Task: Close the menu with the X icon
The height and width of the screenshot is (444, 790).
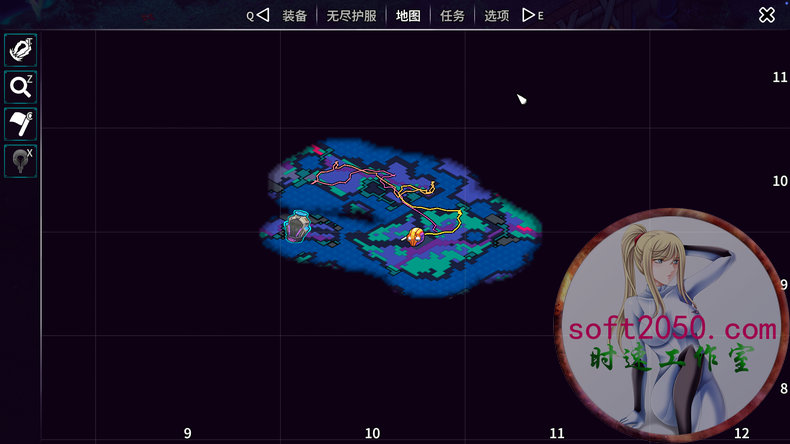Action: (766, 15)
